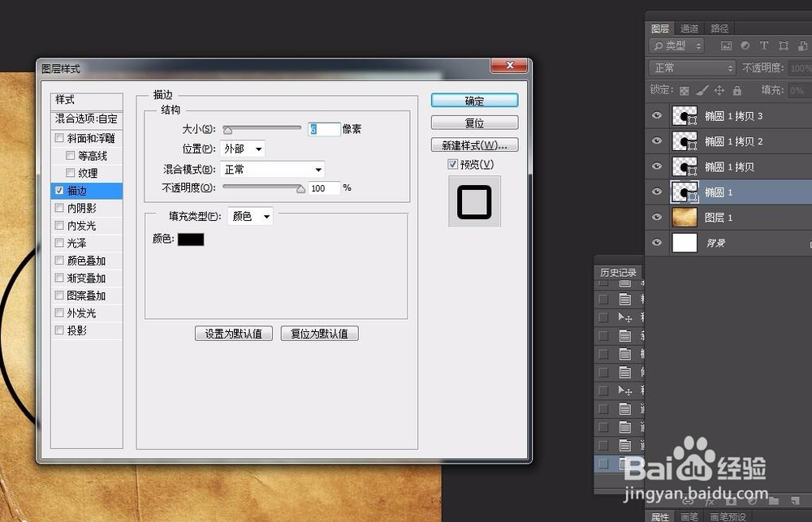Enable the 投影 checkbox

click(x=59, y=330)
